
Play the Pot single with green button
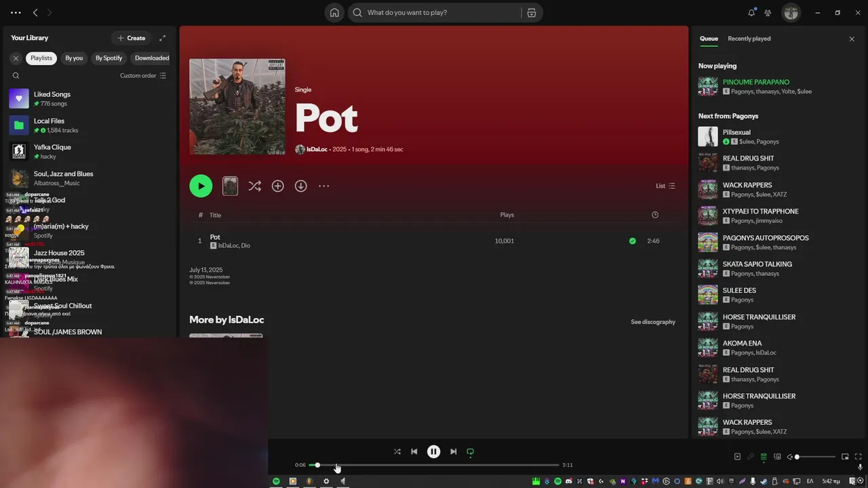pos(201,186)
